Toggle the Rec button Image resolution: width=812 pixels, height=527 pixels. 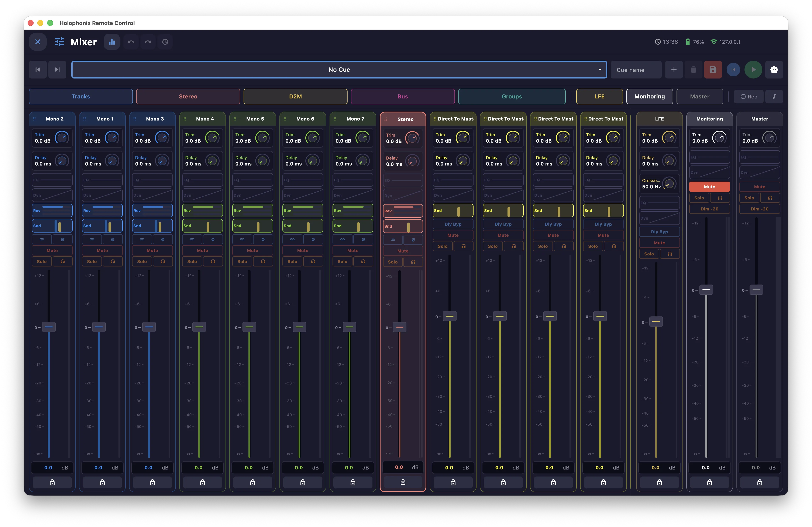click(749, 97)
